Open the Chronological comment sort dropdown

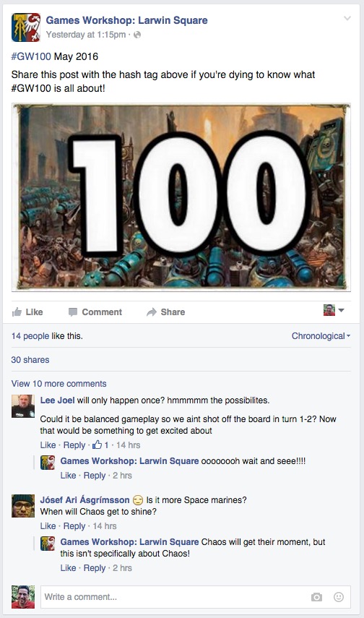[x=321, y=336]
